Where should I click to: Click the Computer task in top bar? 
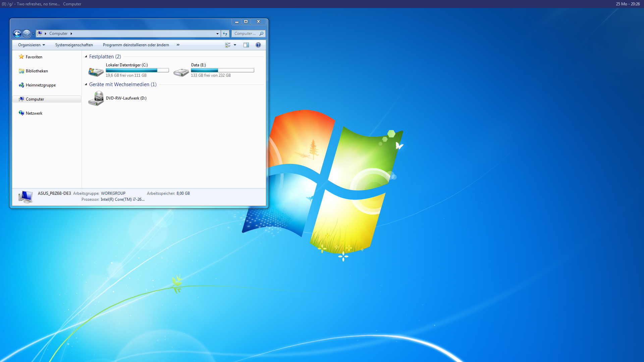click(x=72, y=4)
